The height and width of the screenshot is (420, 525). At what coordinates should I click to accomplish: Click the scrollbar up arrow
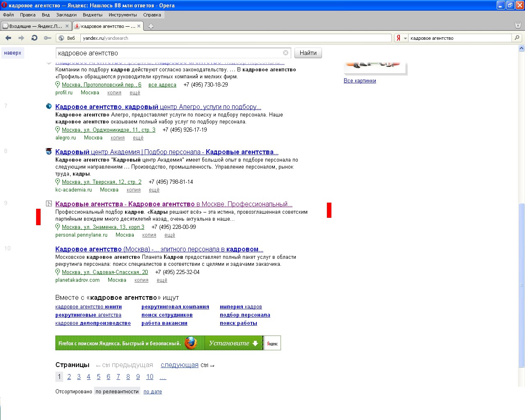[522, 48]
